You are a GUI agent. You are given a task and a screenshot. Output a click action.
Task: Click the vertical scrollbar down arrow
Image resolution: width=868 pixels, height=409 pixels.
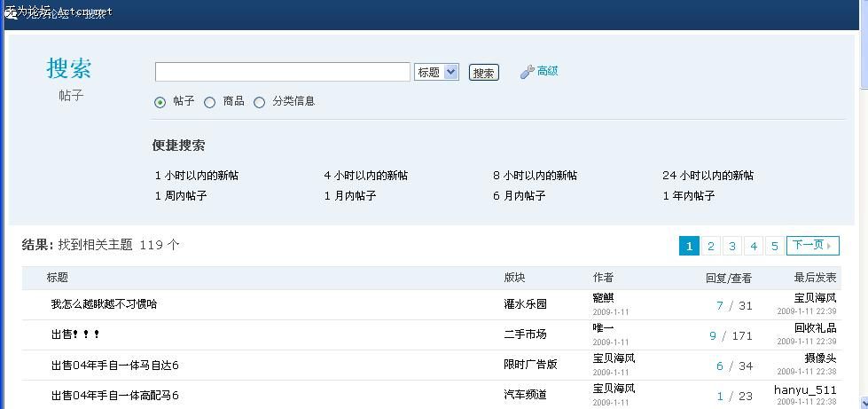click(x=864, y=403)
